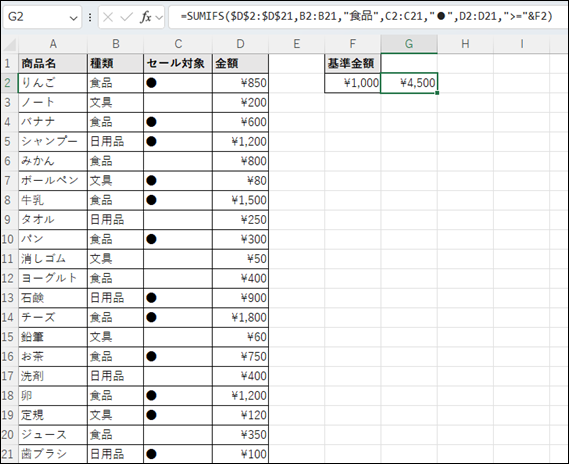Screen dimensions: 569x464
Task: Click the sale mark in 牛乳 row
Action: [151, 200]
